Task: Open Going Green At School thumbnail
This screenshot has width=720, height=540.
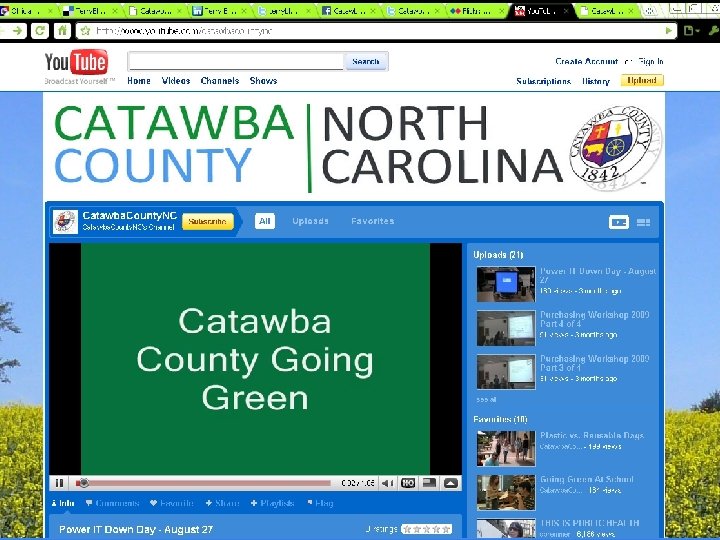Action: 506,492
